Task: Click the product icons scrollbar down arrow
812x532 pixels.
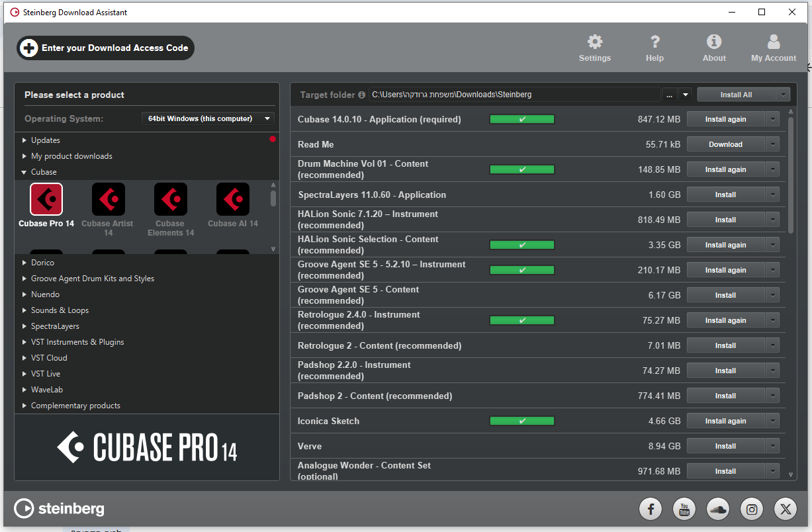Action: [x=273, y=249]
